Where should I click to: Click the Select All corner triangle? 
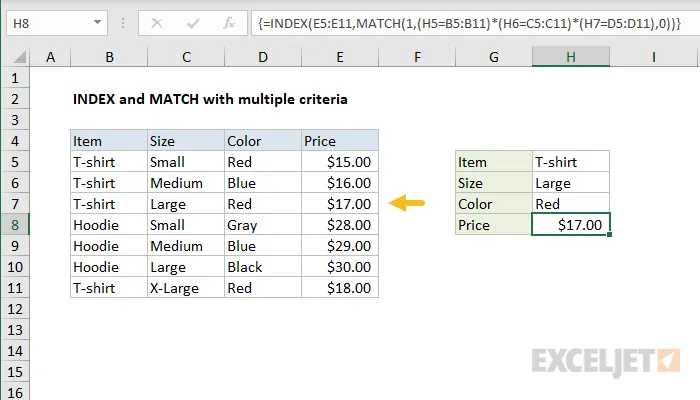pyautogui.click(x=17, y=59)
